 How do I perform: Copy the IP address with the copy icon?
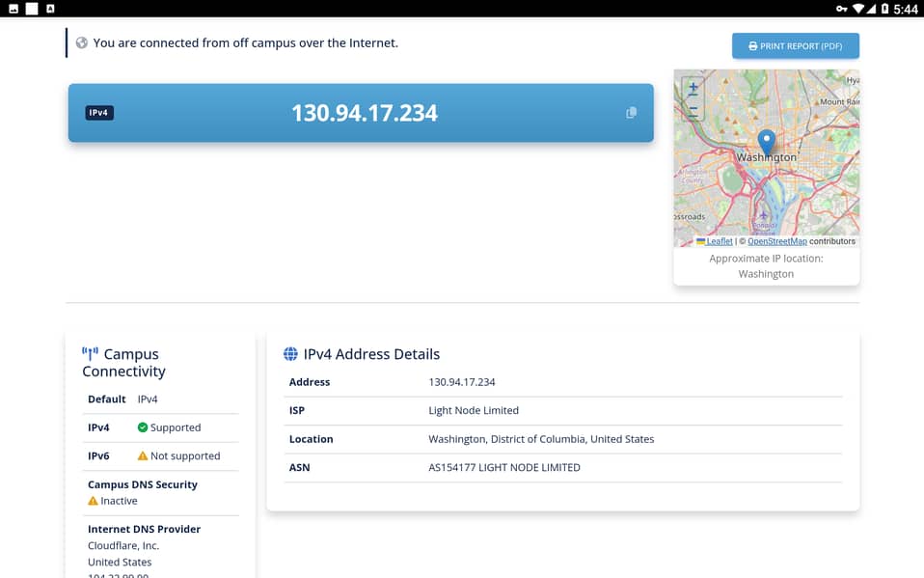(631, 113)
